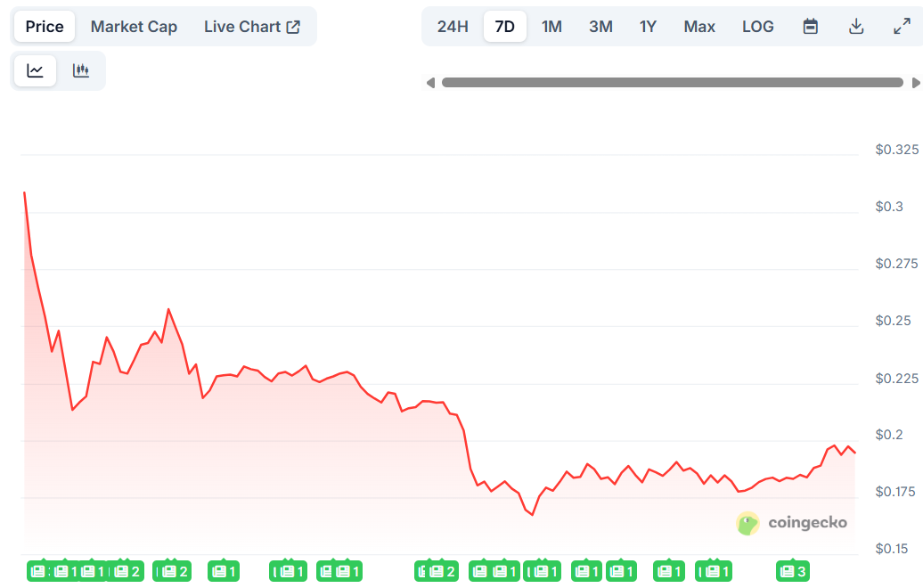Toggle the LOG scale option
The width and height of the screenshot is (923, 588).
coord(758,27)
